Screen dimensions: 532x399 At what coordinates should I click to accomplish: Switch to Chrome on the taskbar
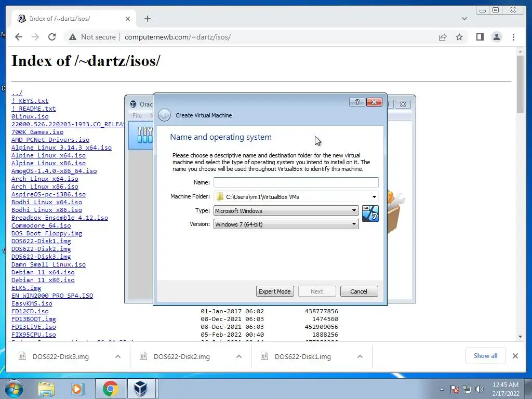[110, 389]
